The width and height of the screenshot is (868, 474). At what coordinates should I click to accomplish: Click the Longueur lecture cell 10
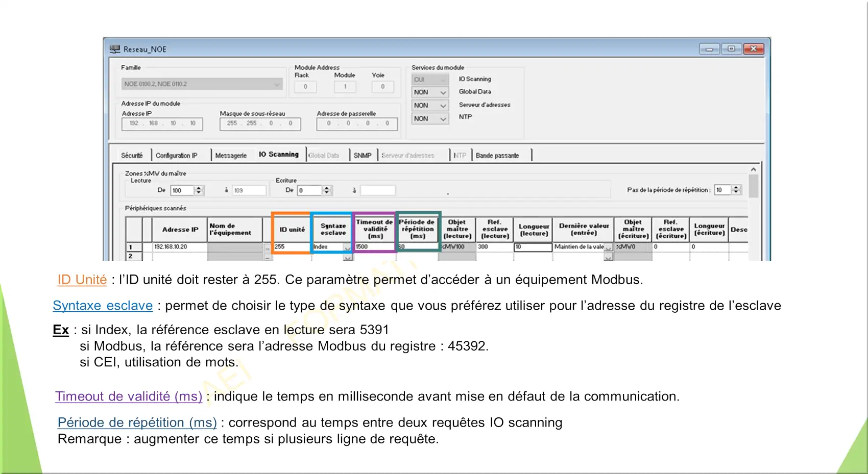point(533,247)
